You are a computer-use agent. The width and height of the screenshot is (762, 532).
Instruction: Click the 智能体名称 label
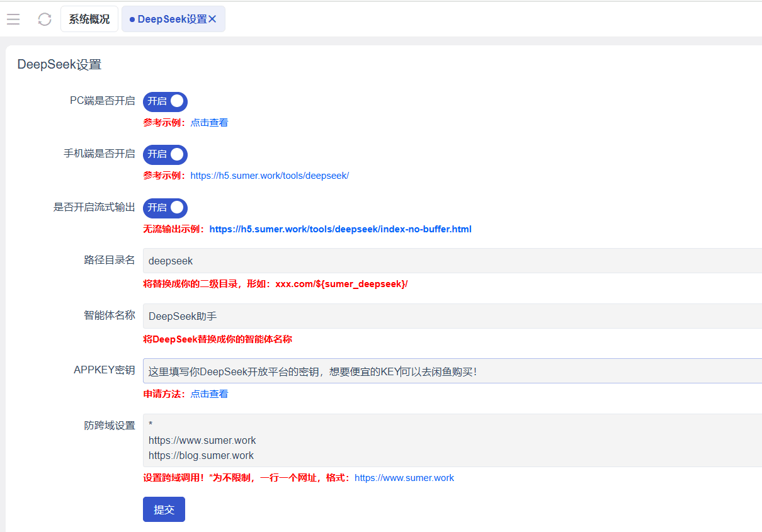click(x=110, y=315)
